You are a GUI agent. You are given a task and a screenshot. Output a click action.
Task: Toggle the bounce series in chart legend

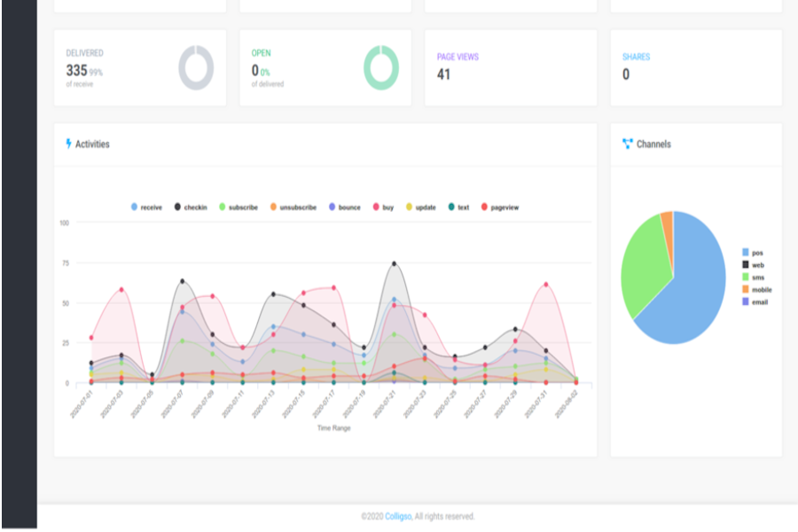tap(345, 207)
